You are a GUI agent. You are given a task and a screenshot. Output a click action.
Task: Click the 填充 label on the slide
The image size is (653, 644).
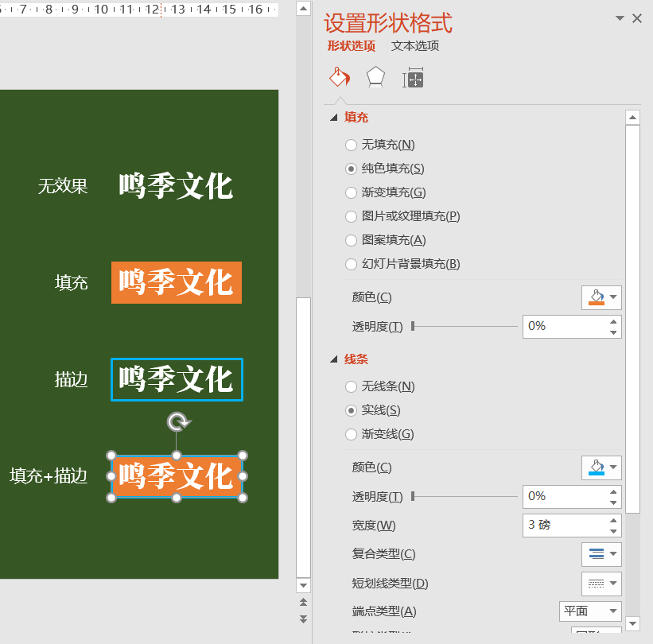[x=72, y=282]
